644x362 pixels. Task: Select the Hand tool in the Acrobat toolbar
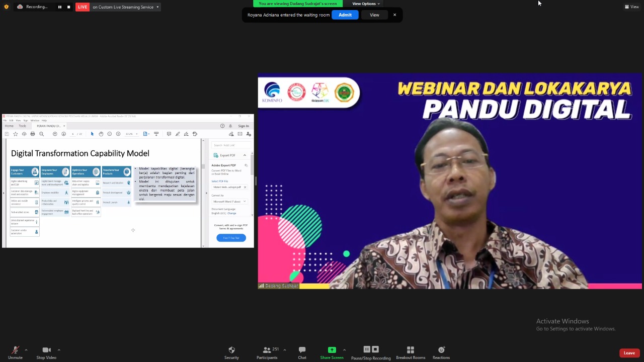101,134
